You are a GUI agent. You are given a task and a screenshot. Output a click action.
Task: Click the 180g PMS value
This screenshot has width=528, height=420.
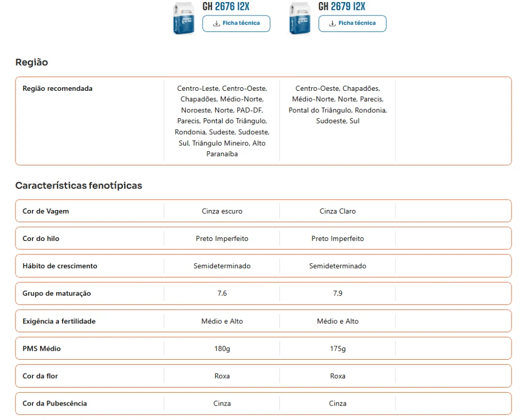tap(222, 349)
